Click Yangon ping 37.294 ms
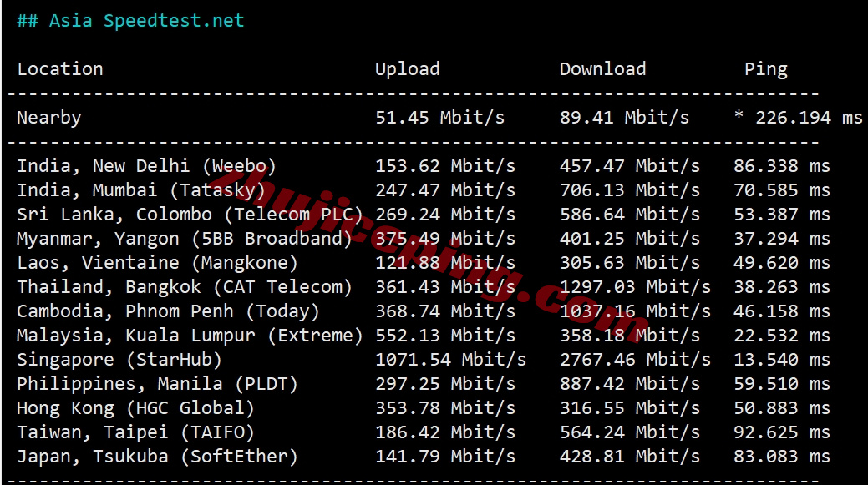The width and height of the screenshot is (868, 485). click(x=782, y=239)
